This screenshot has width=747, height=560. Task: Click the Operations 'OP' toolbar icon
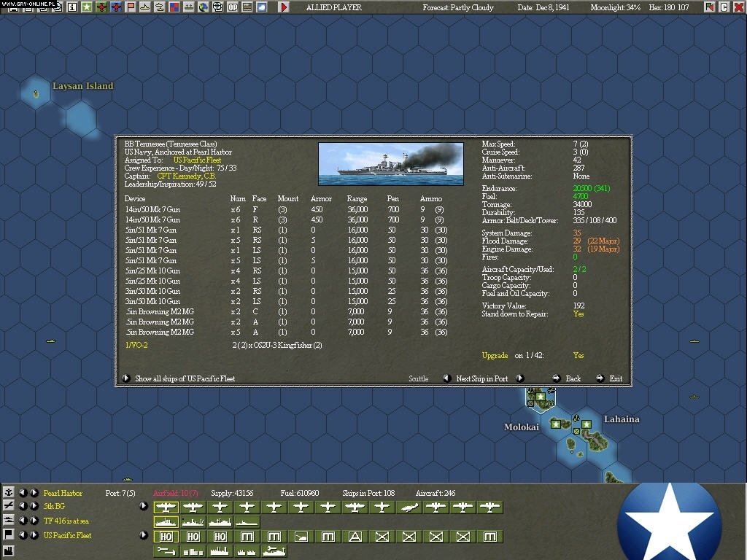[233, 7]
